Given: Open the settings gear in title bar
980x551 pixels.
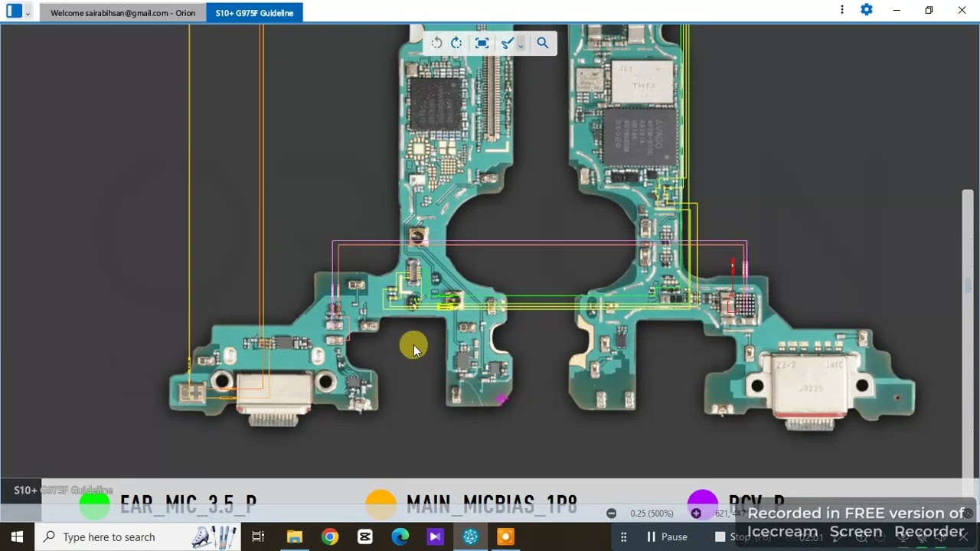Looking at the screenshot, I should click(x=866, y=10).
